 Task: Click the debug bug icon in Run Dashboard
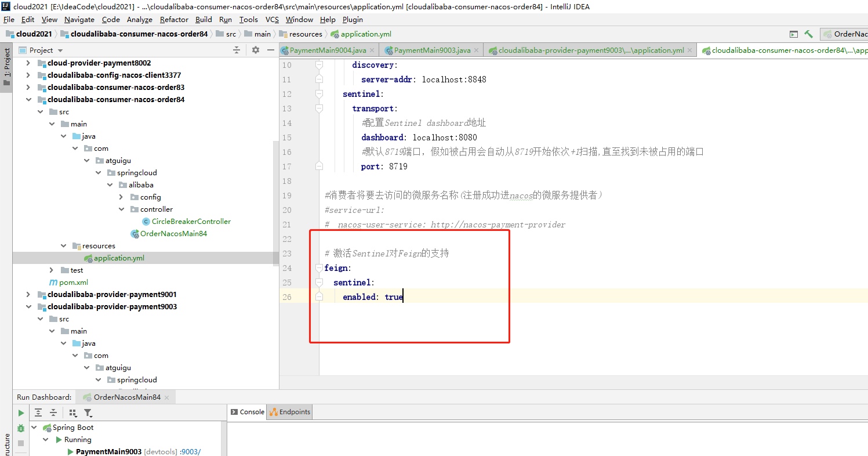[x=21, y=428]
